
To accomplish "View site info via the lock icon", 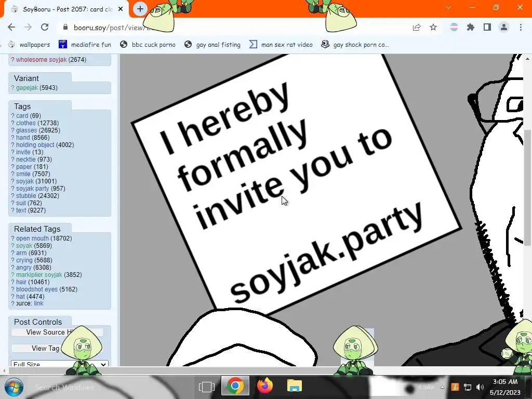I will coord(66,27).
